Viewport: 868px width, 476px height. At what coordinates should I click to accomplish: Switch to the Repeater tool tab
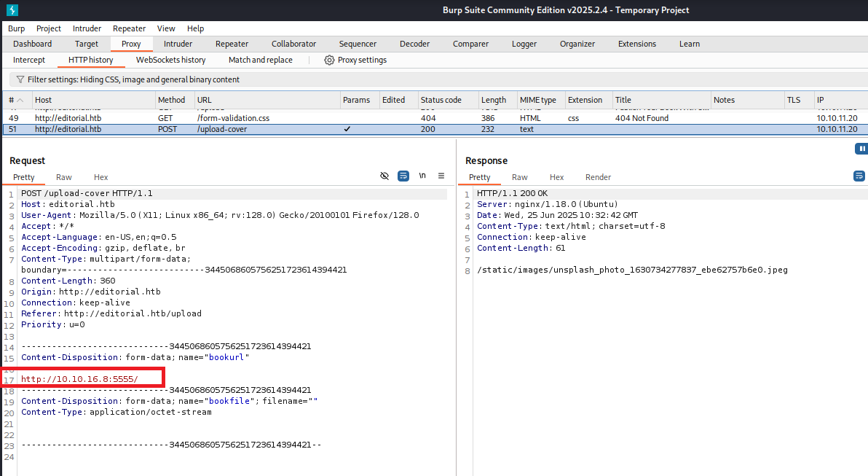(x=232, y=44)
